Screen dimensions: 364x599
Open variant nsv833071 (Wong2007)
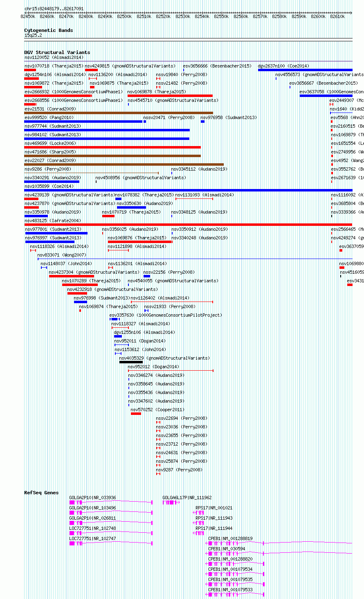[x=62, y=255]
